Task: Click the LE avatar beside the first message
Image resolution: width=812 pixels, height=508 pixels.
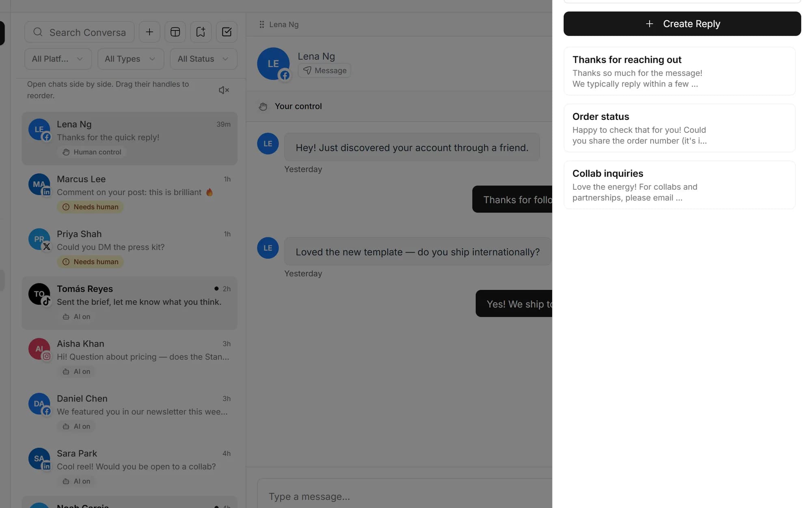Action: tap(268, 143)
